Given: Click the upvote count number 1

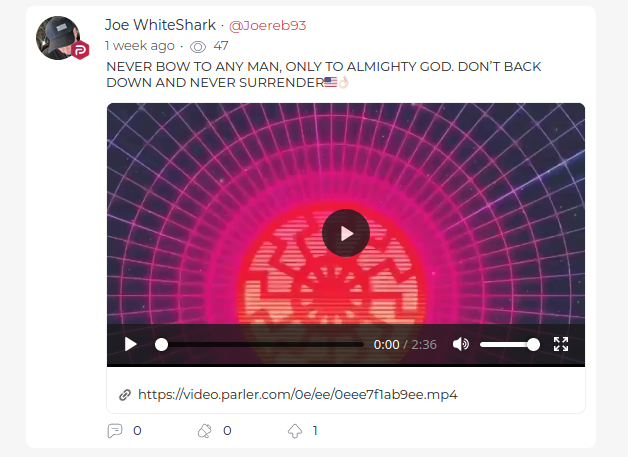Looking at the screenshot, I should (x=315, y=431).
